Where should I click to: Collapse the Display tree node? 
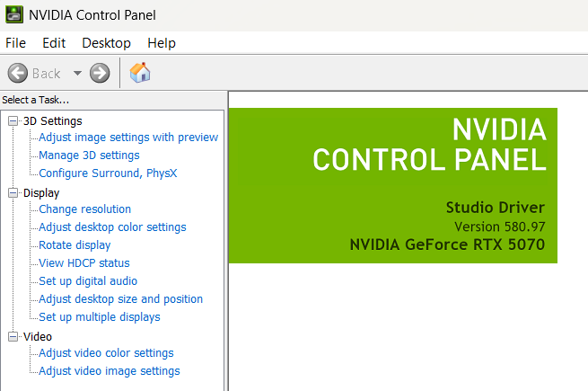[x=13, y=193]
